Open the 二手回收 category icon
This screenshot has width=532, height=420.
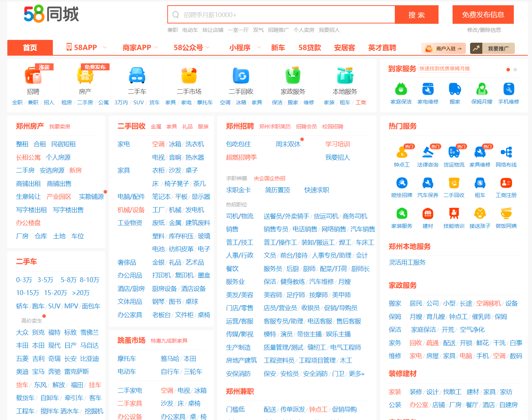click(x=241, y=76)
